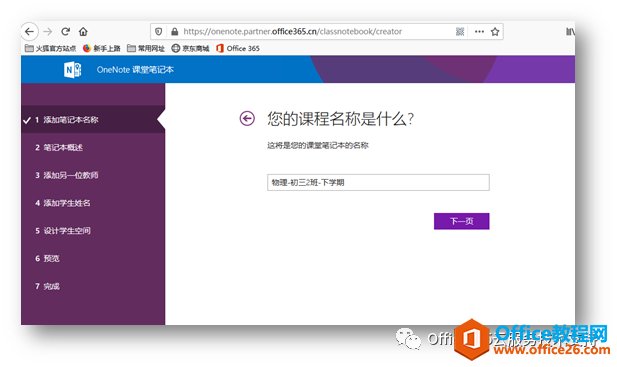Select step 1 添加笔记本名称

[93, 120]
